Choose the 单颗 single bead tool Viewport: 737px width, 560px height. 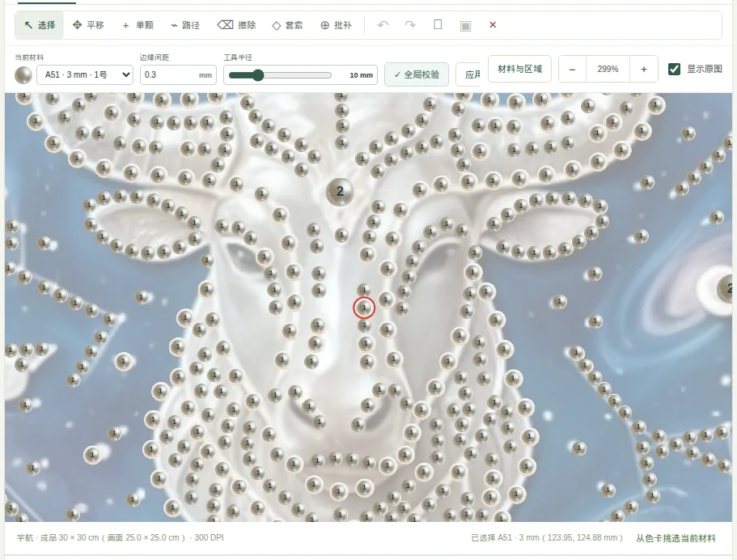138,25
